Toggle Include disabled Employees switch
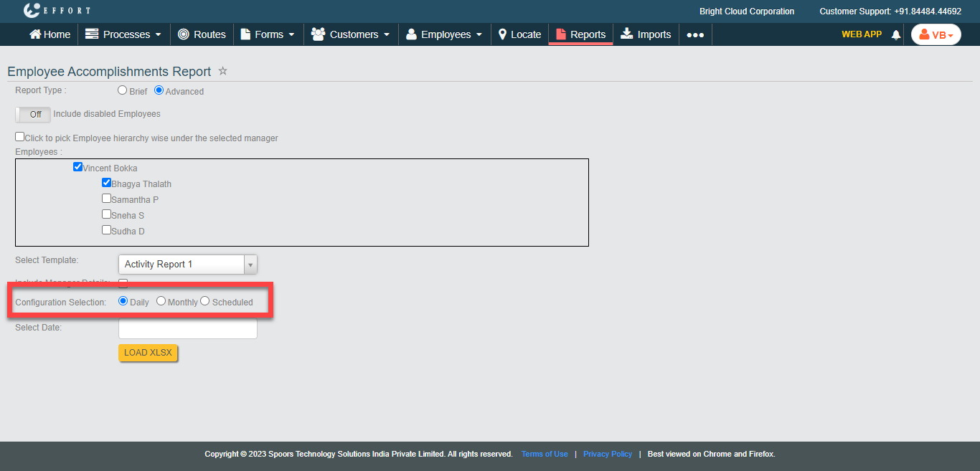Viewport: 980px width, 471px height. 33,114
